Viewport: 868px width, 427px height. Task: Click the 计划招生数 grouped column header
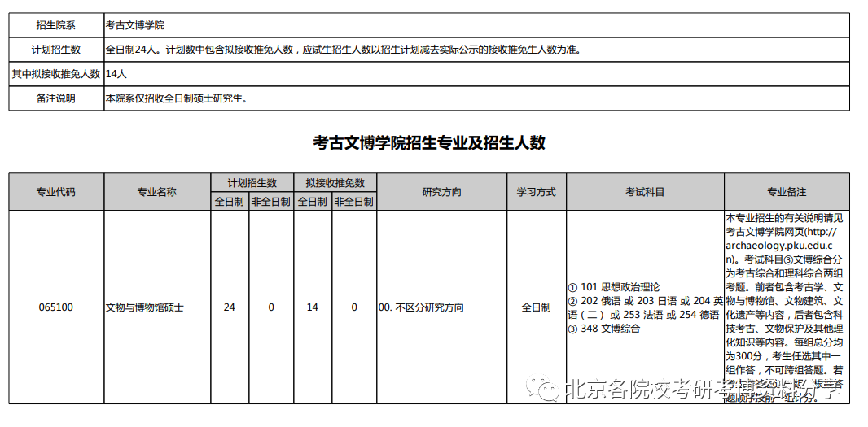[x=252, y=182]
